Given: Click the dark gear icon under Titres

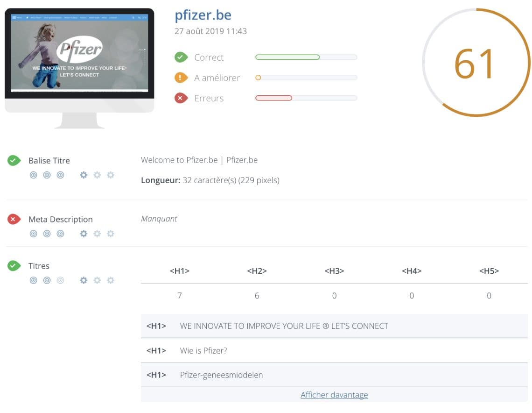Looking at the screenshot, I should click(84, 280).
